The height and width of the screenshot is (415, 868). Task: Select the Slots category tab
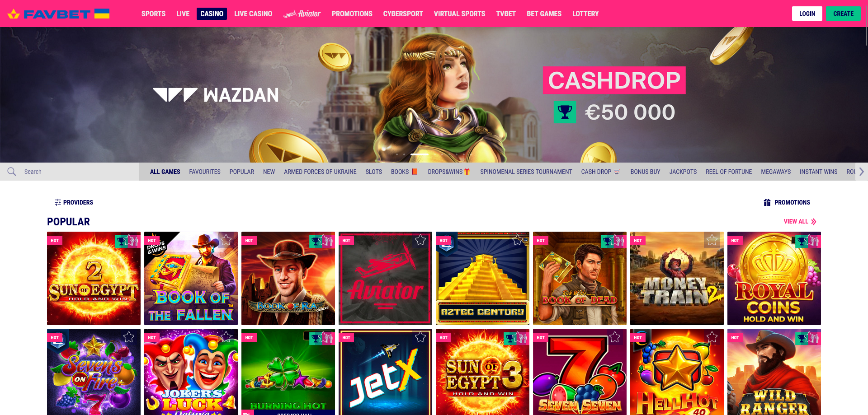pos(373,172)
